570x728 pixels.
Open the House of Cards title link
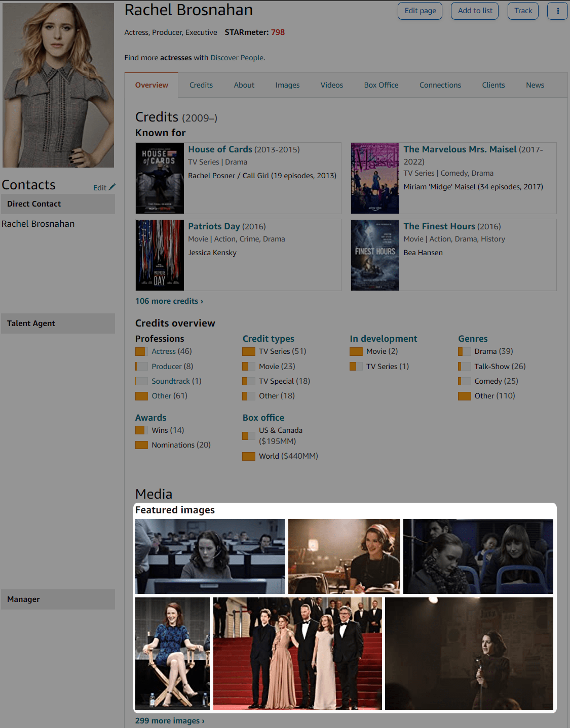(220, 149)
